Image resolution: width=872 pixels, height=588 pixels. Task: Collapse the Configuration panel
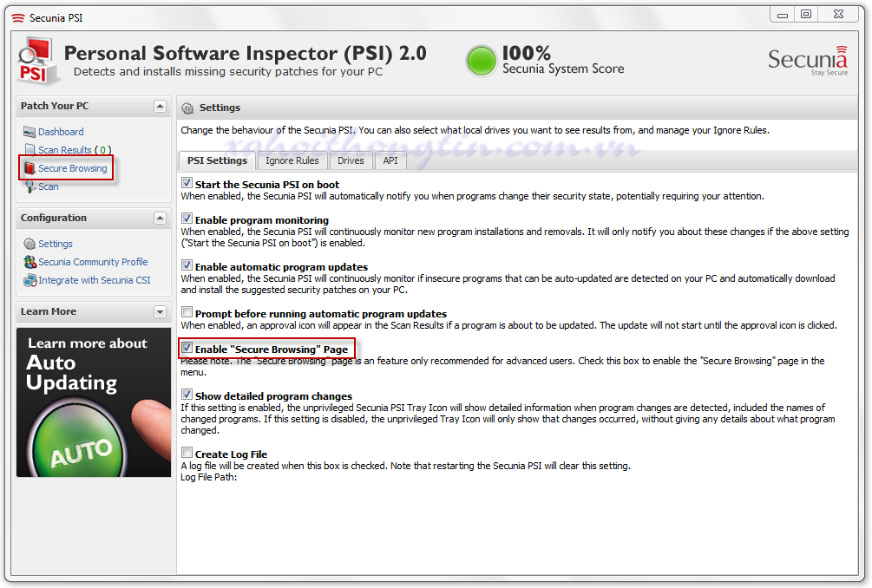click(161, 218)
